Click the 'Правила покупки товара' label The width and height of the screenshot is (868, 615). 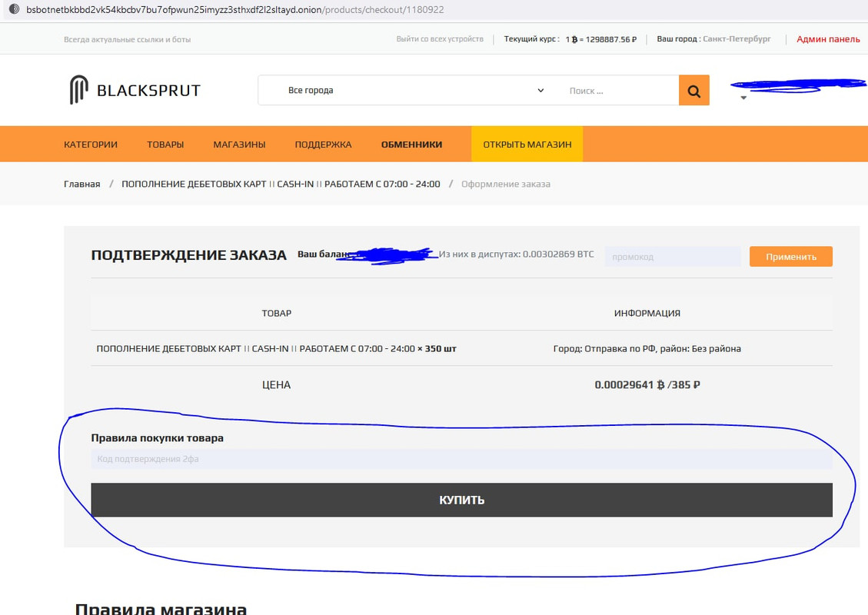click(x=157, y=438)
